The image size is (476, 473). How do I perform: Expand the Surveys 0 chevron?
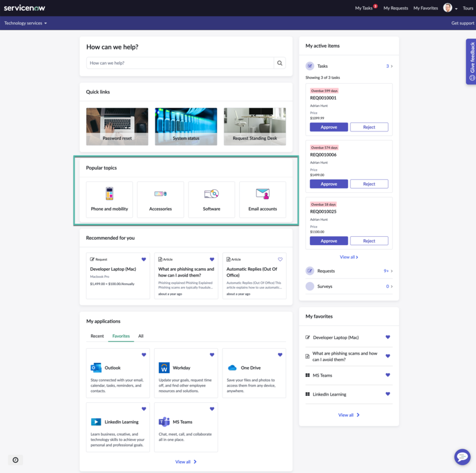click(392, 287)
